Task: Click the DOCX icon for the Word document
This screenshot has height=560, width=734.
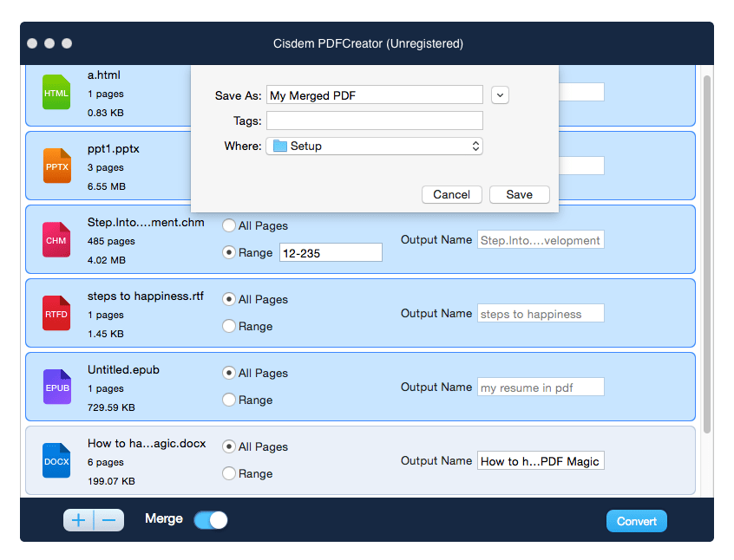Action: (x=56, y=460)
